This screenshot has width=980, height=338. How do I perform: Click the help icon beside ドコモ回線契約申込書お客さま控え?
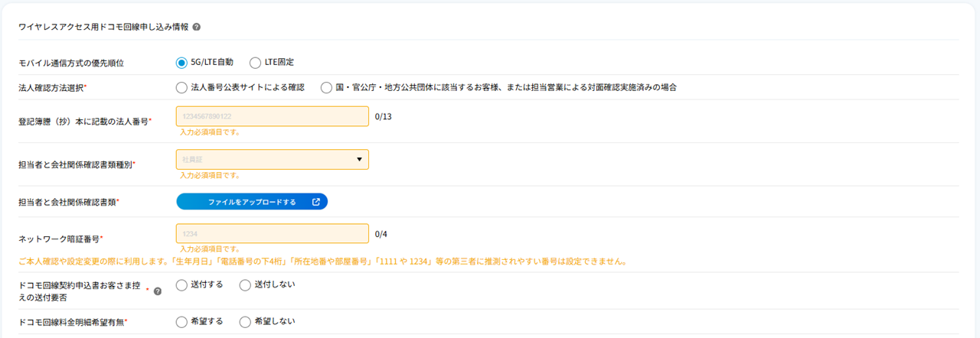click(x=158, y=291)
